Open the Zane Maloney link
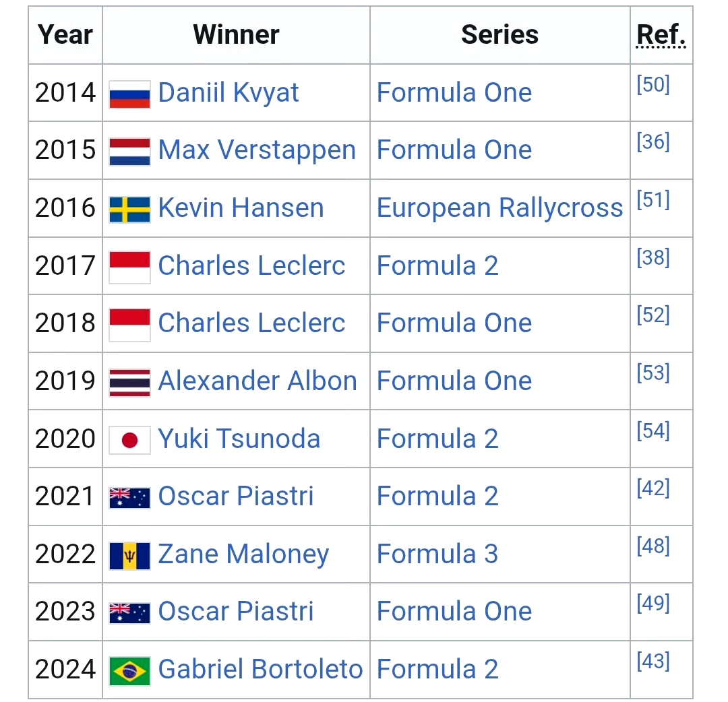The width and height of the screenshot is (728, 702). point(243,554)
